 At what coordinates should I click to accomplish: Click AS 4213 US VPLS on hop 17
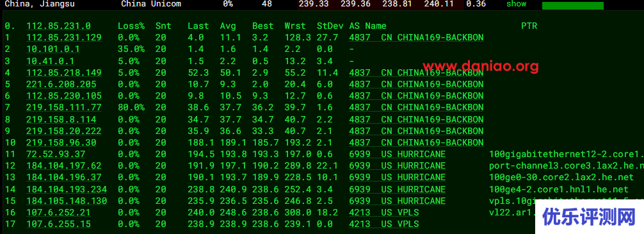point(384,224)
